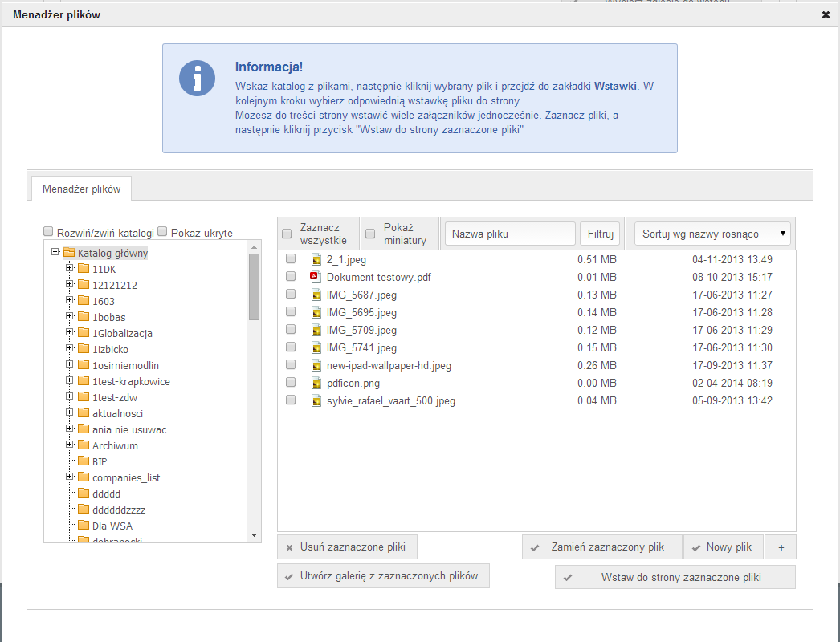840x642 pixels.
Task: Click the image icon of IMG_5709.jpeg
Action: [316, 331]
